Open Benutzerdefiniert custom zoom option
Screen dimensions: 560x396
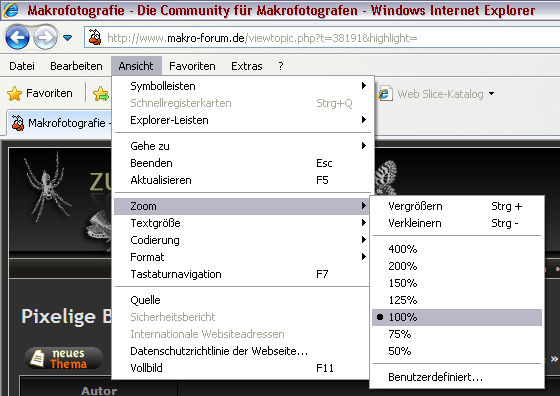(457, 377)
